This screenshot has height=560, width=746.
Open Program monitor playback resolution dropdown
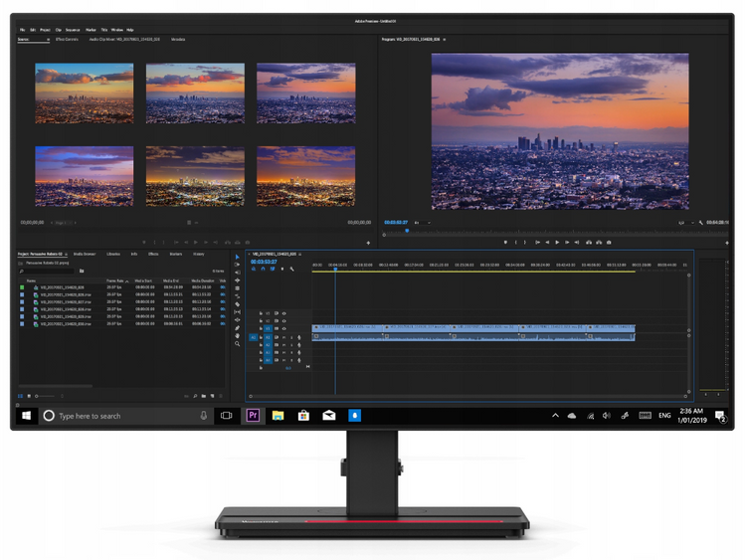coord(681,223)
